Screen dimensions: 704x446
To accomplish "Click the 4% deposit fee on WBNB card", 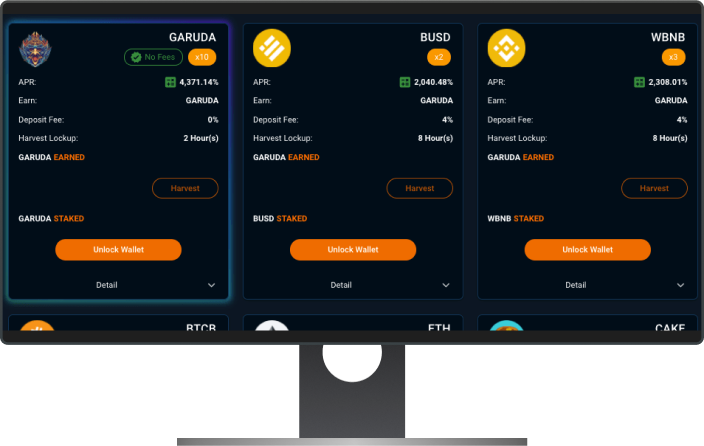I will 682,120.
